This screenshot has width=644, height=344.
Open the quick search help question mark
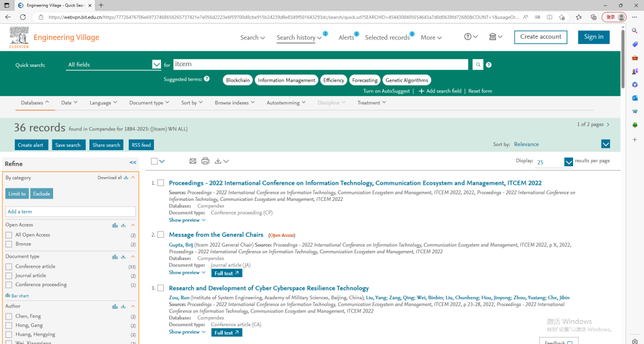click(489, 65)
